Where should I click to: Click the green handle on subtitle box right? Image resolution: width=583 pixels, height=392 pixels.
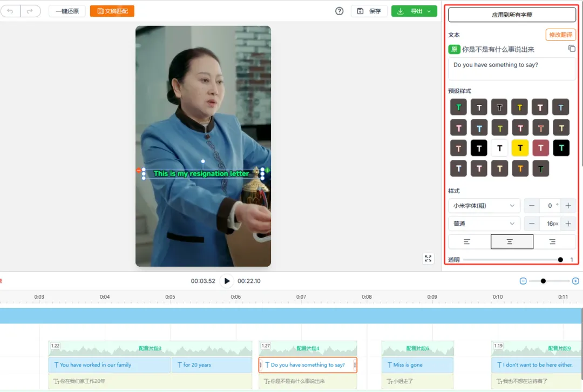pyautogui.click(x=267, y=170)
